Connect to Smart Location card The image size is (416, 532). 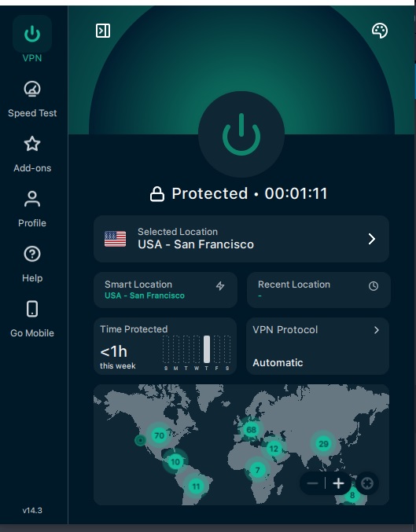click(x=165, y=290)
